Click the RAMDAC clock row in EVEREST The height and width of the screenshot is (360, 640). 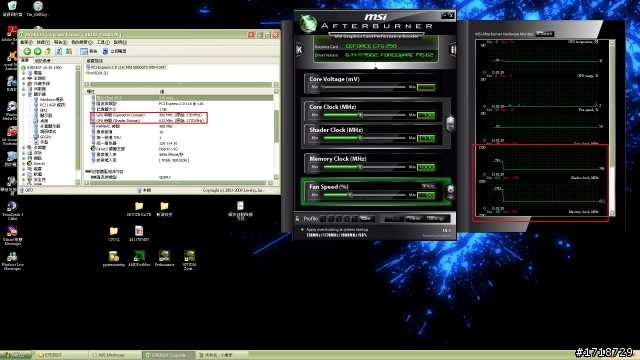[182, 126]
